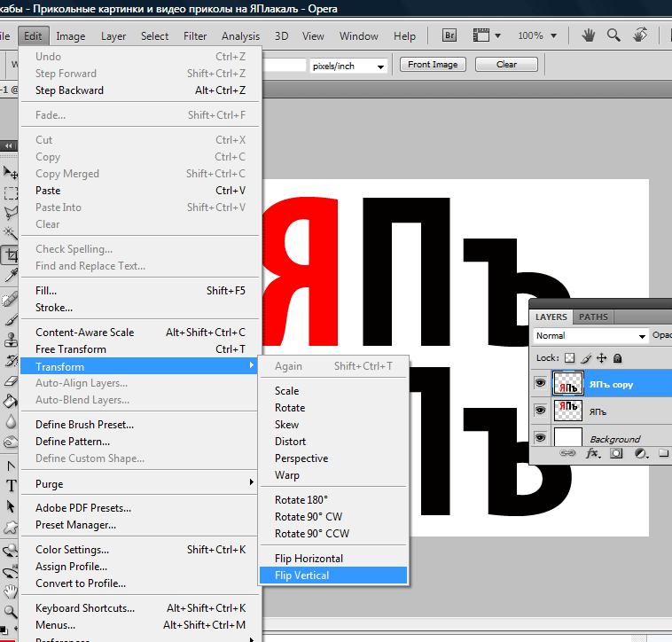Click the Lock all padlock icon

[x=617, y=358]
